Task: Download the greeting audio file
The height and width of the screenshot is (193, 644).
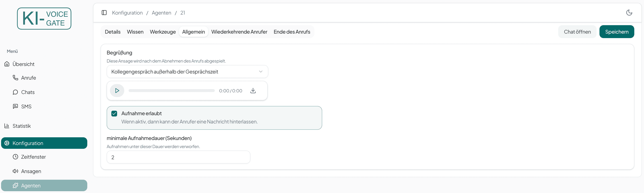Action: click(253, 91)
